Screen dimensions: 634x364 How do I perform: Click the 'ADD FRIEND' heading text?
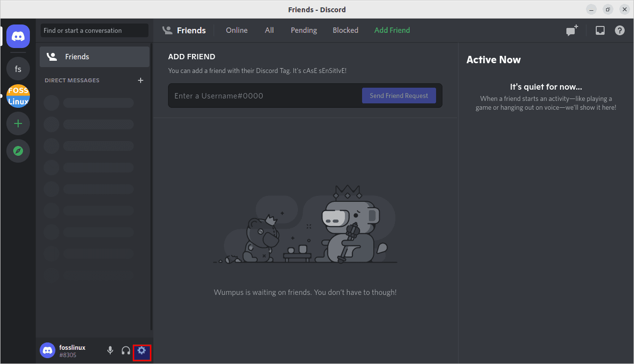coord(192,57)
